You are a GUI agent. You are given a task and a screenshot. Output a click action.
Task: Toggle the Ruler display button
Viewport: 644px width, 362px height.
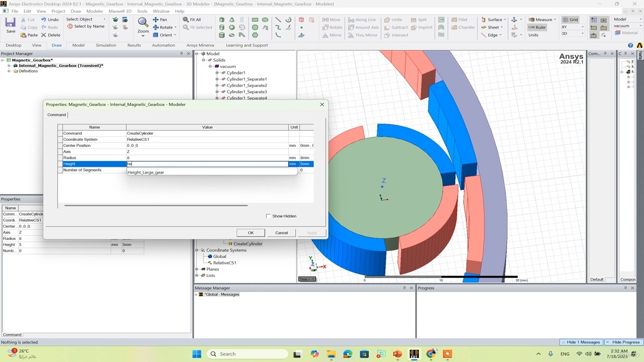click(537, 27)
